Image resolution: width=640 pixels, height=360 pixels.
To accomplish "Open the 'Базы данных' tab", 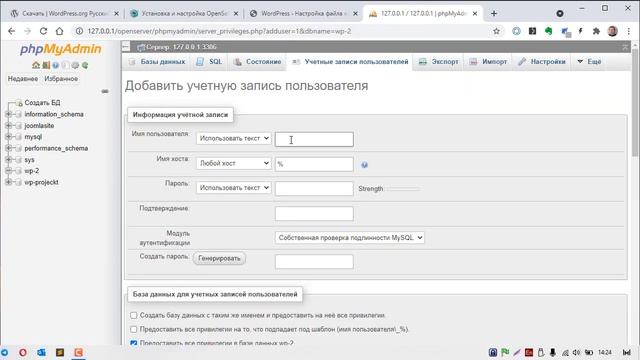I will (x=157, y=62).
